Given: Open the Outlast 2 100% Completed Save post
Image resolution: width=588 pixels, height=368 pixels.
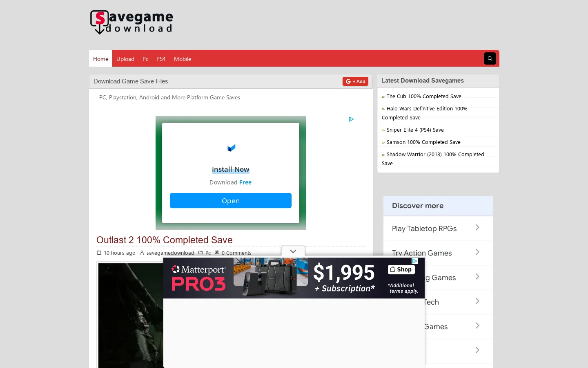Looking at the screenshot, I should coord(165,240).
